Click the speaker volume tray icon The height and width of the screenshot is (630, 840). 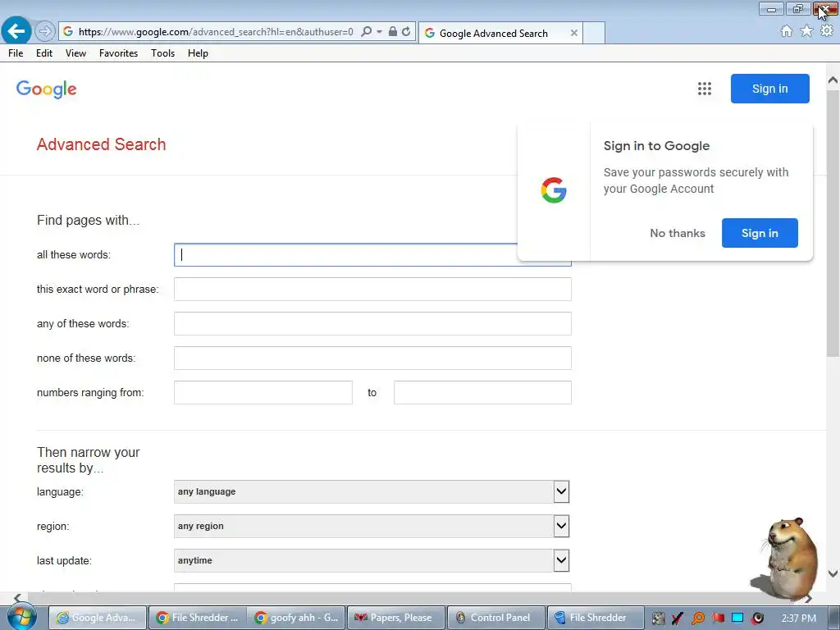[757, 619]
